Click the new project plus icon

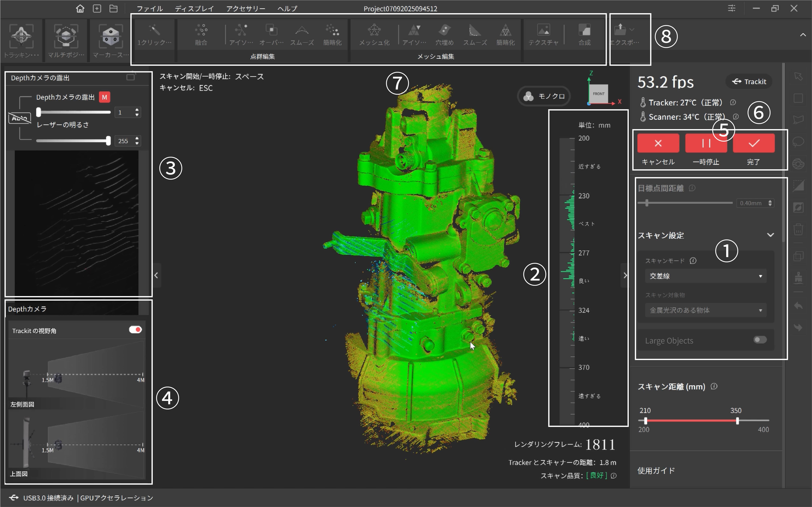[x=97, y=8]
